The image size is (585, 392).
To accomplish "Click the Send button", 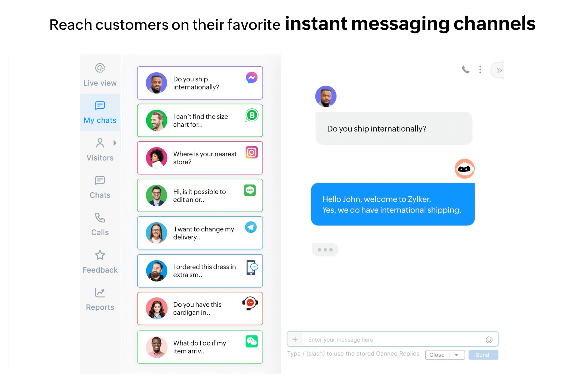I will click(483, 355).
